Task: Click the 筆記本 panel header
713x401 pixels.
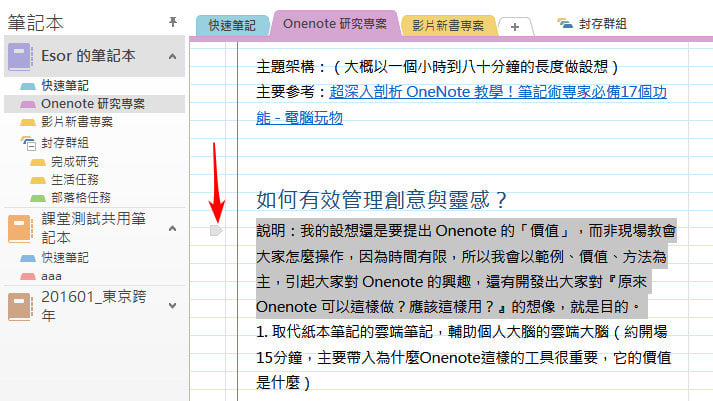Action: pyautogui.click(x=35, y=23)
